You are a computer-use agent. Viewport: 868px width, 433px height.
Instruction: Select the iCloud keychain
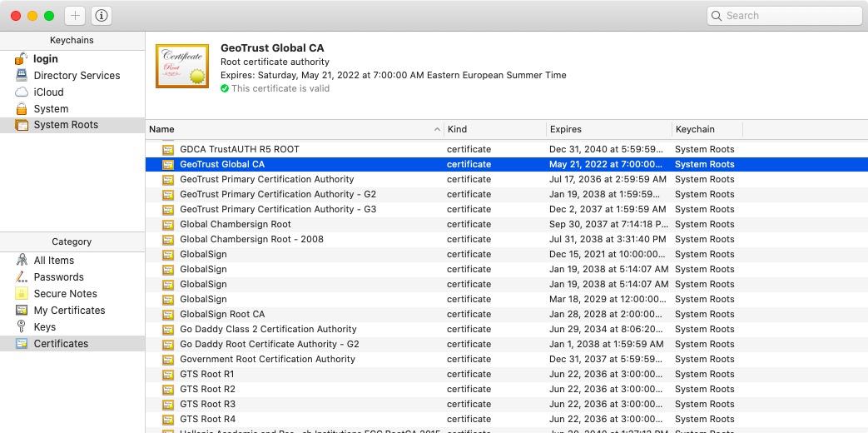[x=72, y=92]
